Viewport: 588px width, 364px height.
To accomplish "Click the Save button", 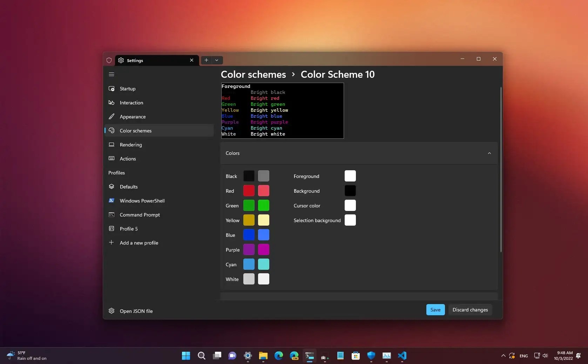I will [435, 310].
